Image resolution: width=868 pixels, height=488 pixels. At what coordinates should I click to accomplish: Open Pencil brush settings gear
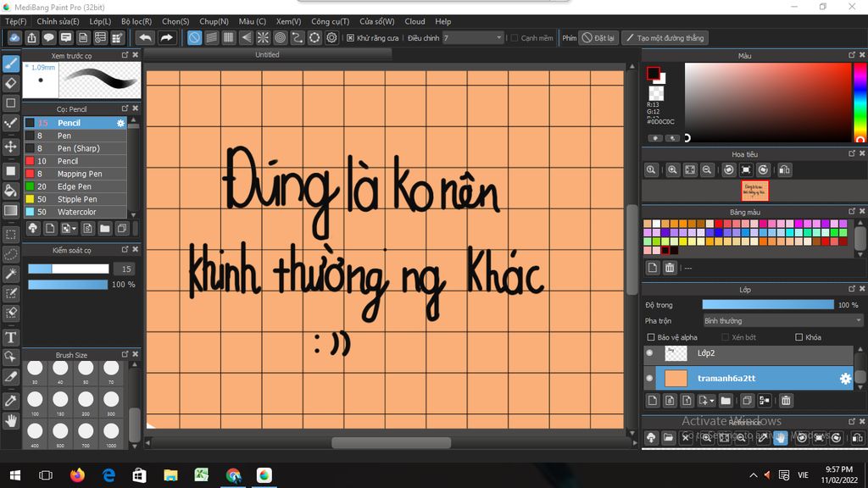click(x=120, y=123)
